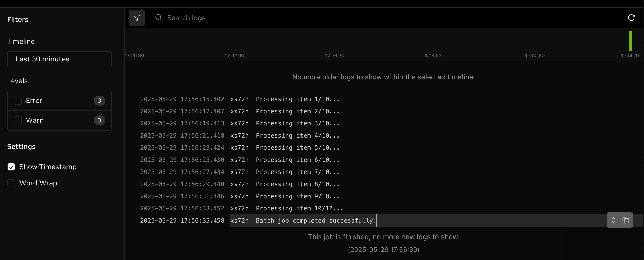The height and width of the screenshot is (260, 644).
Task: Uncheck Show Timestamp setting
Action: pos(11,167)
